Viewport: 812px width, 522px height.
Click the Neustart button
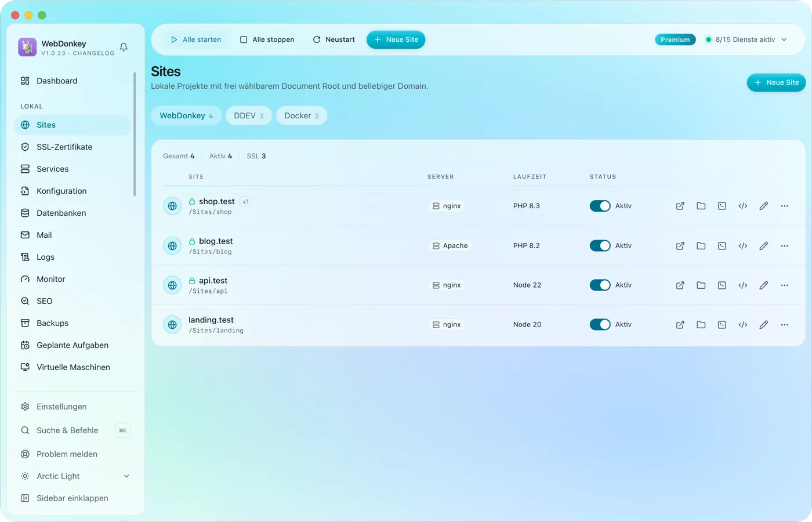[334, 39]
